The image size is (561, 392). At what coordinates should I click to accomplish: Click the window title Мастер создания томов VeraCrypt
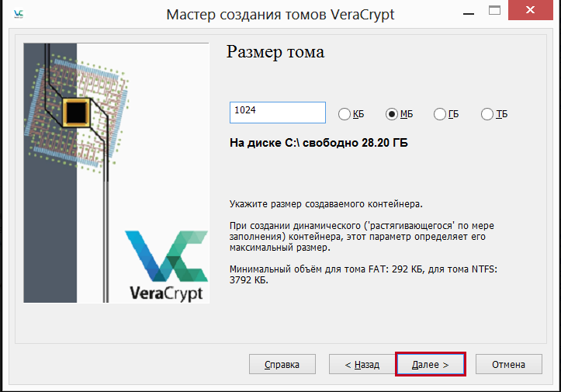click(281, 15)
